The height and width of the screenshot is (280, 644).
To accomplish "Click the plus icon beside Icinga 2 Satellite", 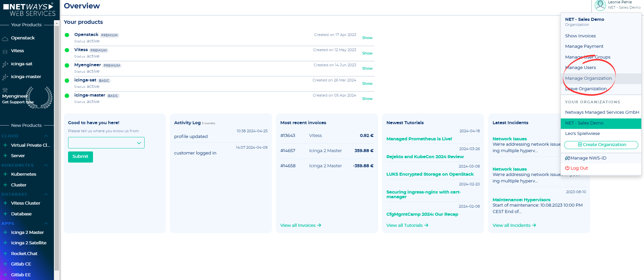I will (5, 243).
